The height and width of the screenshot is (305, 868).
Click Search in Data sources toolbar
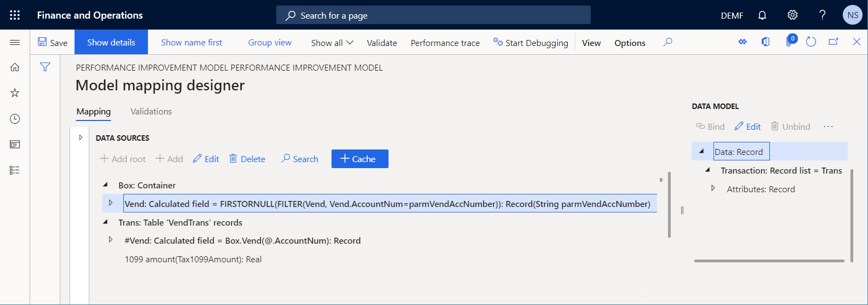(x=300, y=159)
